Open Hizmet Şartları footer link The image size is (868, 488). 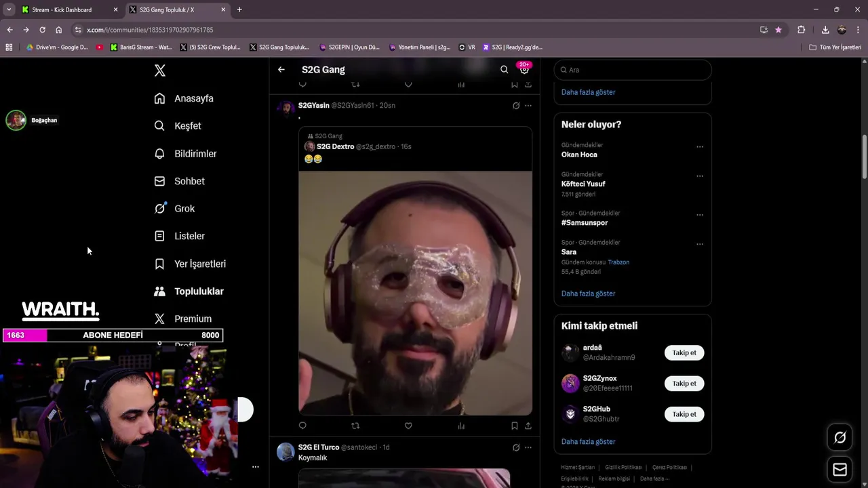578,468
